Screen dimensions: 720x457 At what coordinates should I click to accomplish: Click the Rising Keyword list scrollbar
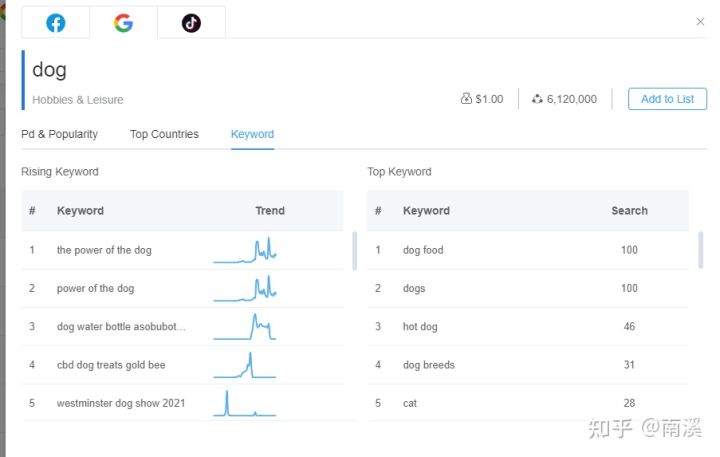[354, 251]
